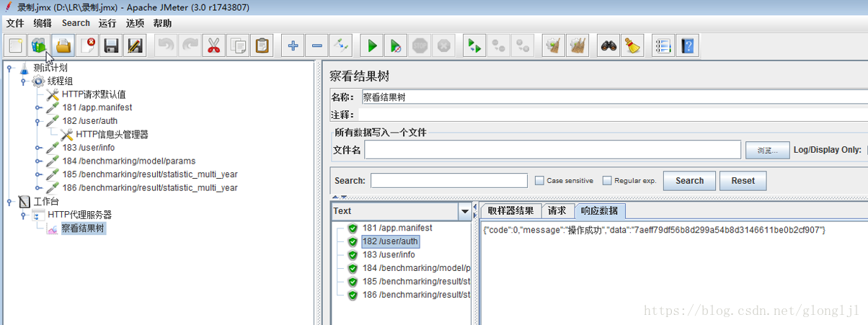
Task: Open the Text renderer dropdown
Action: point(465,211)
